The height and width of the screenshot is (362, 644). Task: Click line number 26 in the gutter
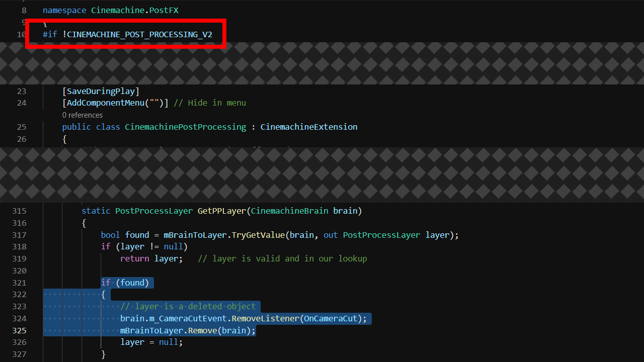[x=21, y=139]
